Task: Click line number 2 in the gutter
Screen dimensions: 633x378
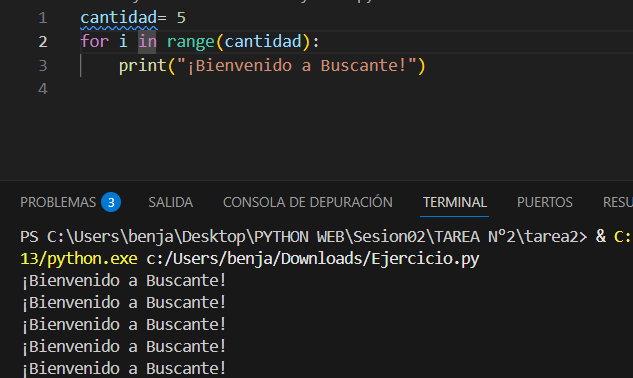Action: [43, 42]
